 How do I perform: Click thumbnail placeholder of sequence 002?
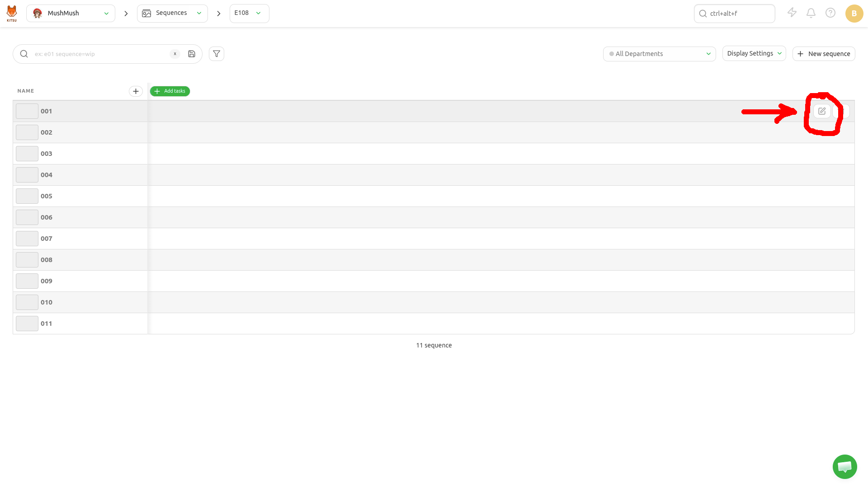click(27, 132)
